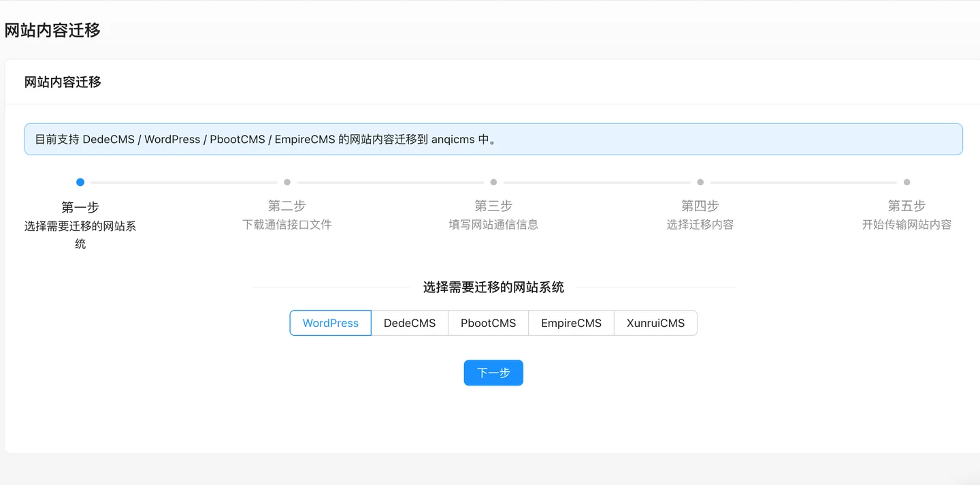Image resolution: width=980 pixels, height=485 pixels.
Task: Pick the PbootCMS option
Action: click(488, 323)
